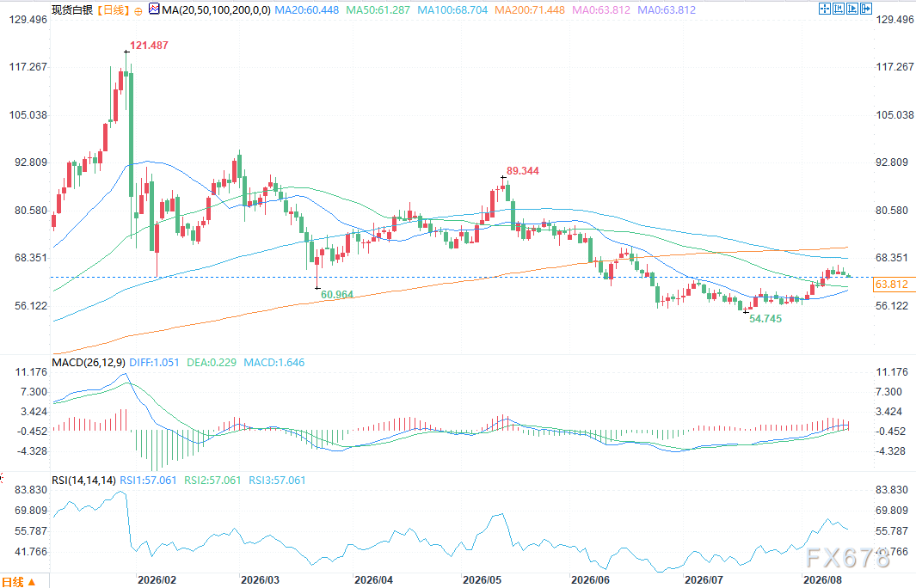Viewport: 916px width, 588px height.
Task: Click the 2026/04 date axis label
Action: [374, 580]
